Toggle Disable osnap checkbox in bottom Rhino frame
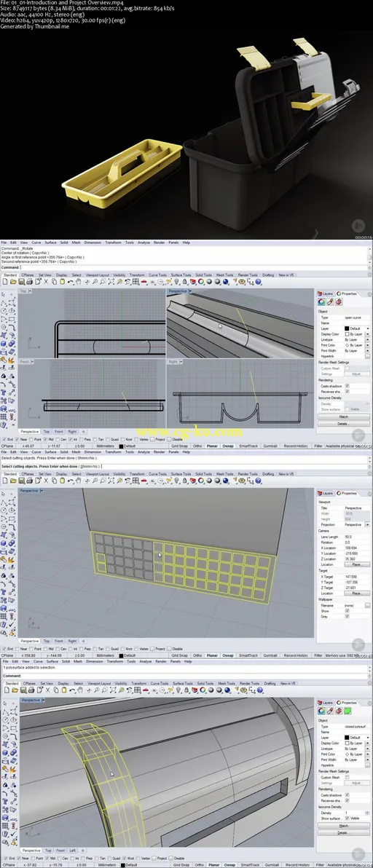Screen dimensions: 373x868 170,858
